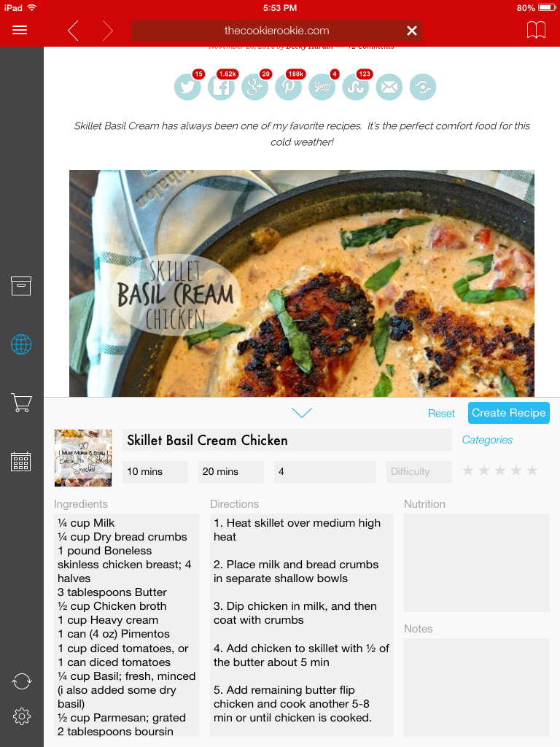
Task: Share recipe via Pinterest icon
Action: pyautogui.click(x=289, y=88)
